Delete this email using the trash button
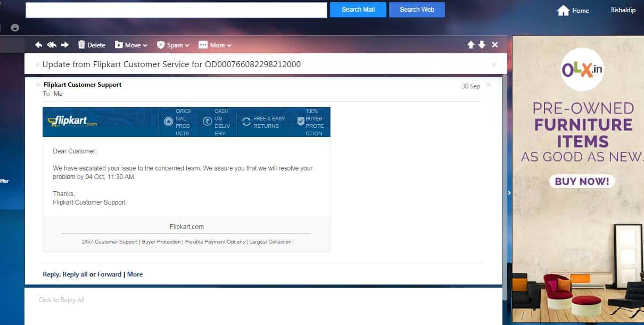The height and width of the screenshot is (325, 644). pyautogui.click(x=92, y=45)
